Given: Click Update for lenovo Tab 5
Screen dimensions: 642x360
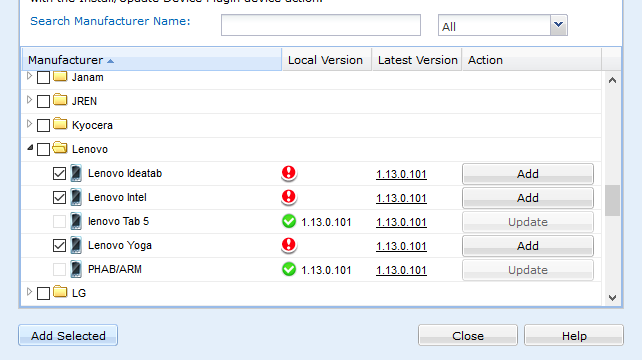Looking at the screenshot, I should (528, 222).
